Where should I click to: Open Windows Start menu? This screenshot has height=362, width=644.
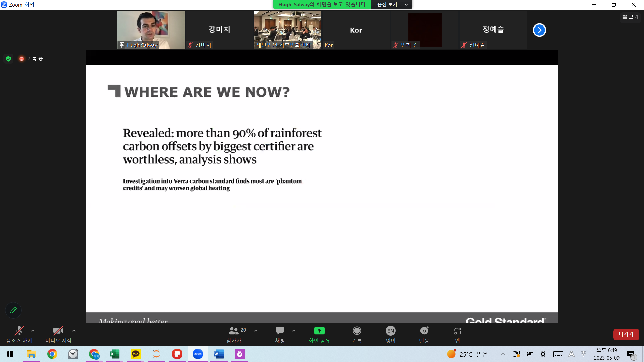pyautogui.click(x=10, y=354)
